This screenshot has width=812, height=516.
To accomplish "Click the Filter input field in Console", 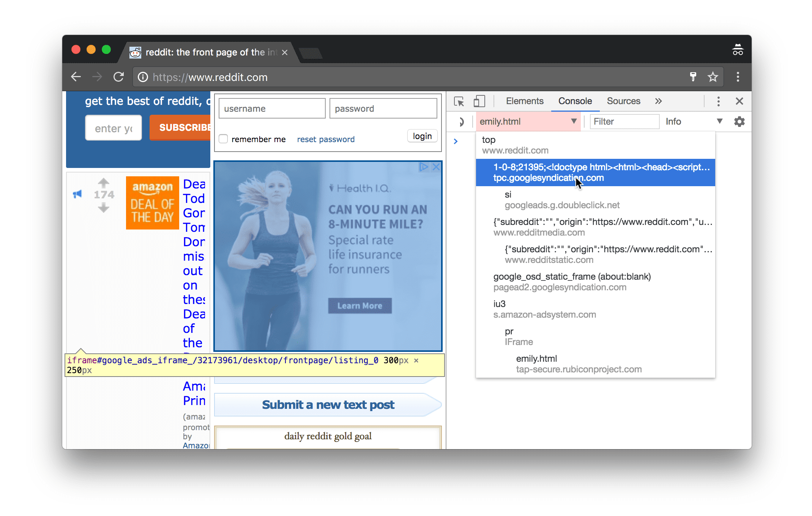I will [x=623, y=122].
